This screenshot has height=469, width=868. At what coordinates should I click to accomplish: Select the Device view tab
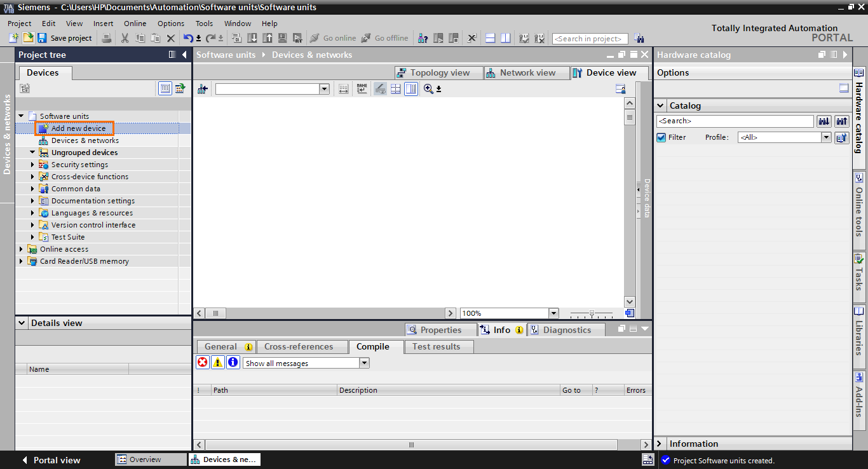[610, 72]
